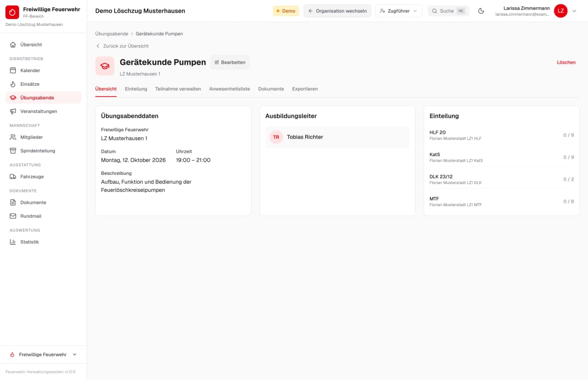Click Organisation wechseln button
Image resolution: width=588 pixels, height=380 pixels.
tap(337, 11)
